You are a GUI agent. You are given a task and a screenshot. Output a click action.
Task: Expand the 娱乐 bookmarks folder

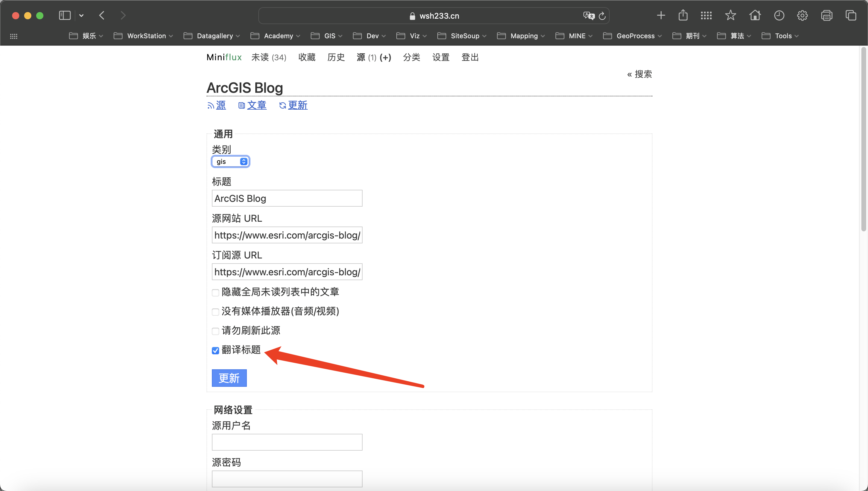[86, 36]
